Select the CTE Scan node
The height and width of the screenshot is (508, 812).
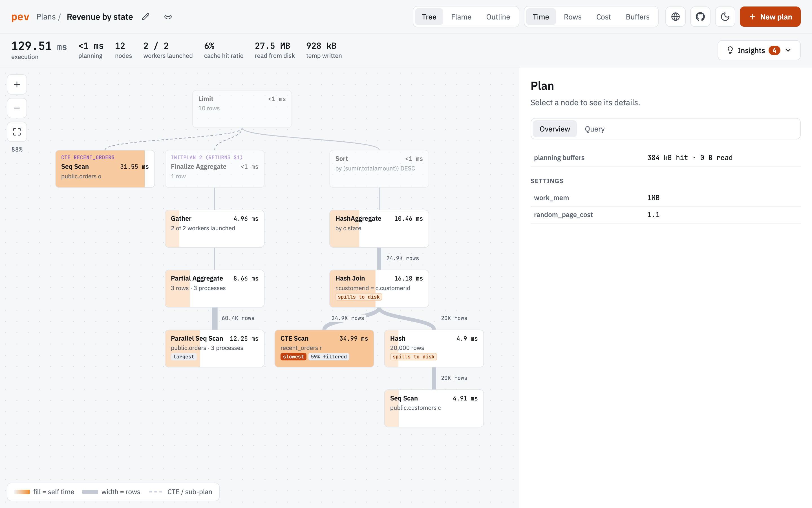tap(325, 349)
